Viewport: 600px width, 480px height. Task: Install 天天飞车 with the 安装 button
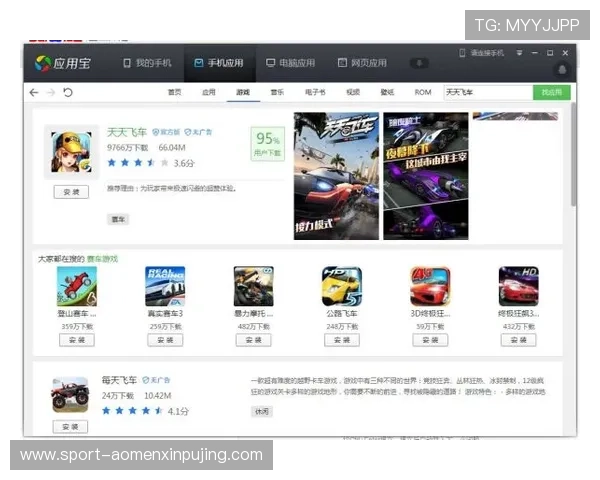[x=71, y=191]
